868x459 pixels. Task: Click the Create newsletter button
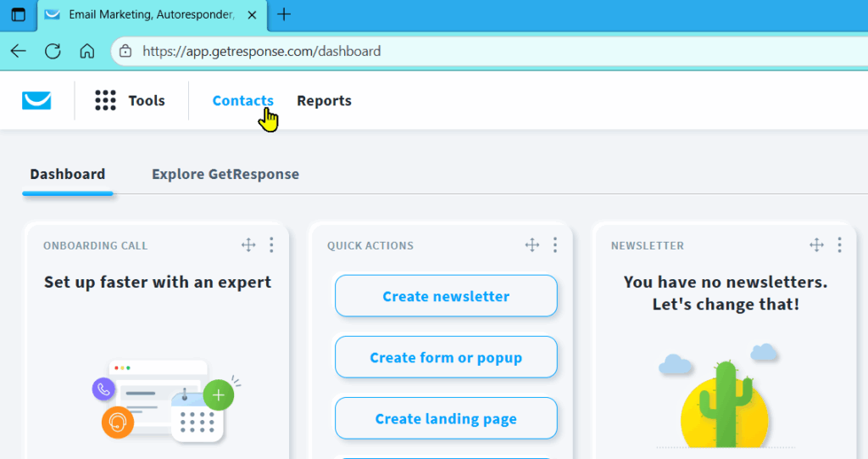coord(446,296)
